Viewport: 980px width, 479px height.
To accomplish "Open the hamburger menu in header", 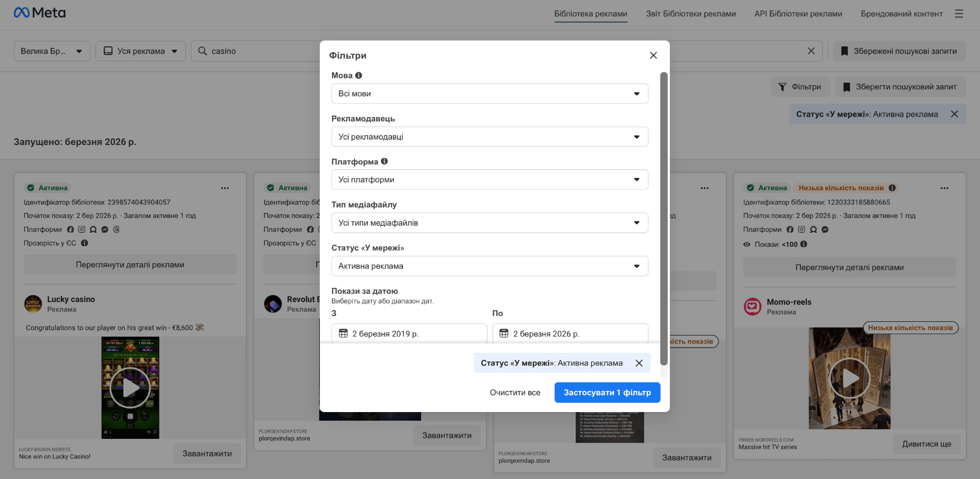I will coord(959,14).
